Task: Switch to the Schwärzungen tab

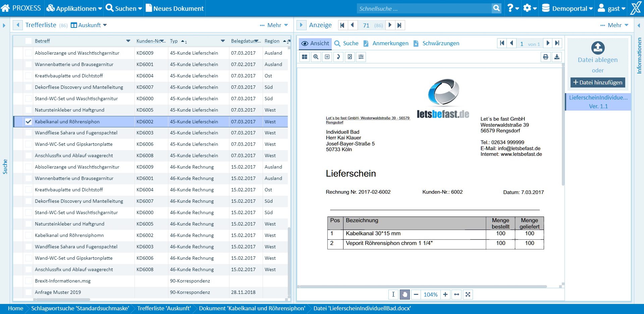Action: (x=436, y=43)
